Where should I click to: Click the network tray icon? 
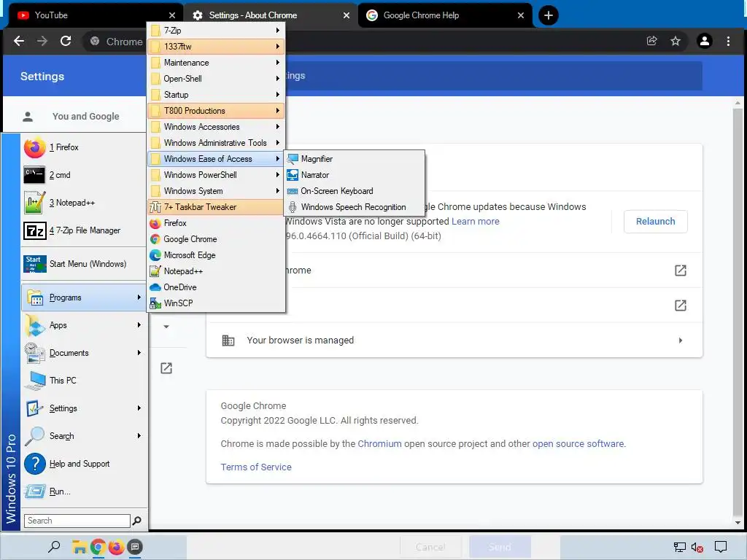coord(679,548)
